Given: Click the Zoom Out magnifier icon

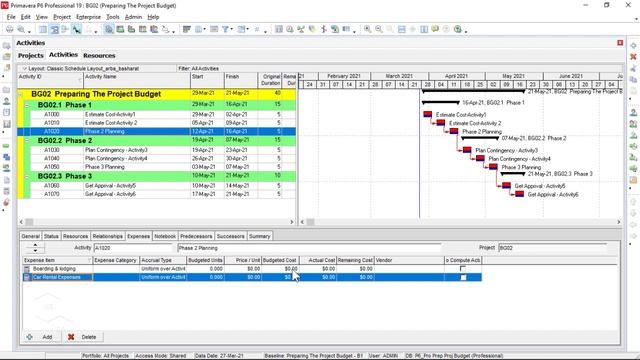Looking at the screenshot, I should point(379,29).
